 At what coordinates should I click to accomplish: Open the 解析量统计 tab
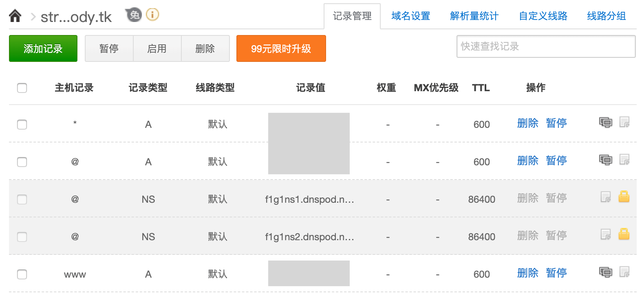(x=474, y=16)
